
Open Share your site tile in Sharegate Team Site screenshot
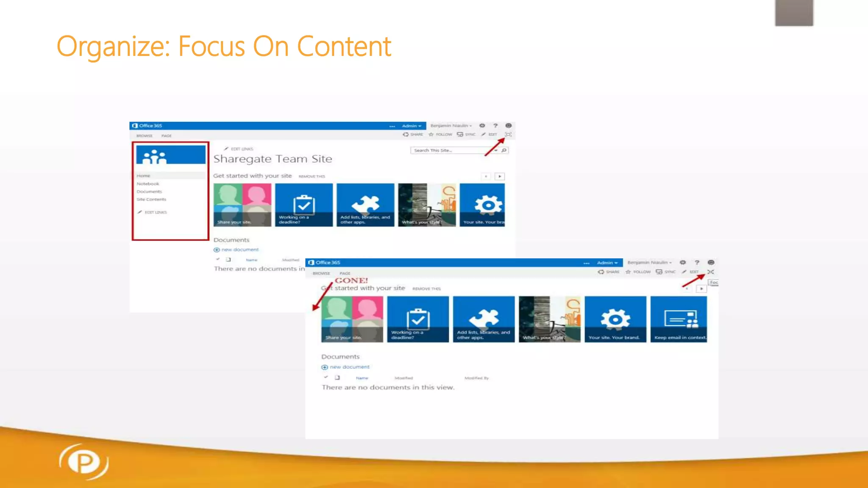242,205
